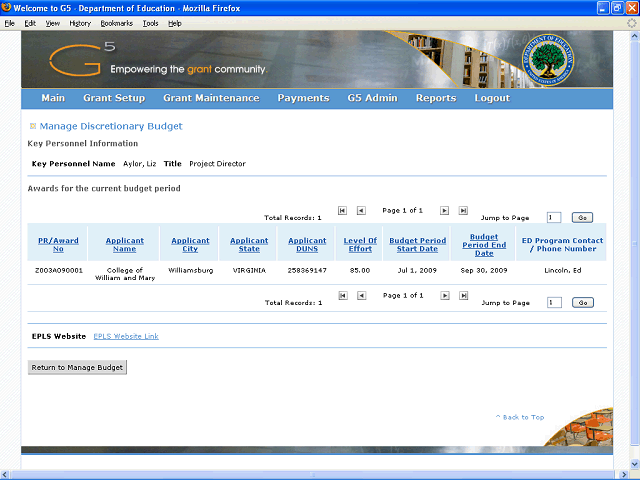The height and width of the screenshot is (480, 640).
Task: Sort by Level Of Effort column
Action: tap(360, 245)
